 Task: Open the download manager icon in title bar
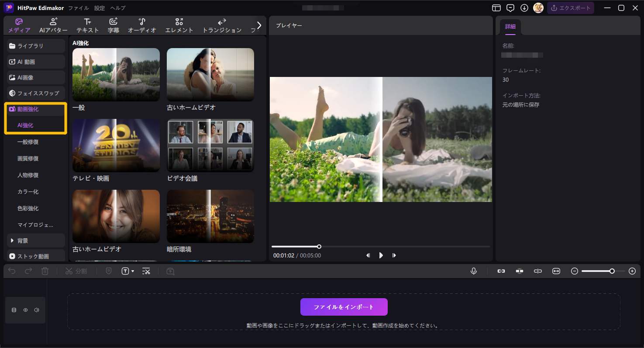pyautogui.click(x=524, y=8)
